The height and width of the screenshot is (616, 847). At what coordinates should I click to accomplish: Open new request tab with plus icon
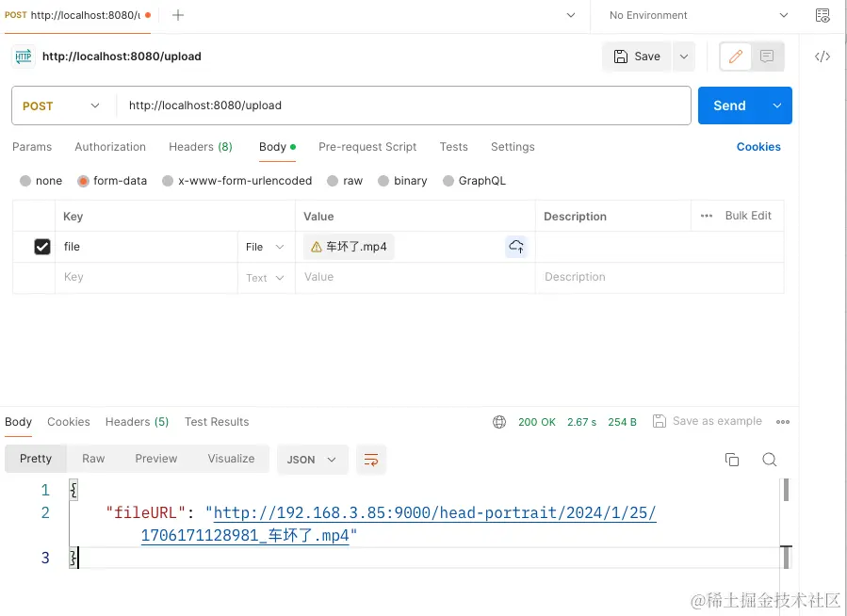[178, 15]
